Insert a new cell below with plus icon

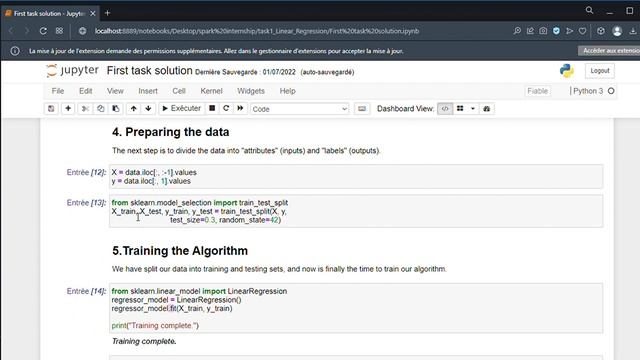pyautogui.click(x=68, y=109)
